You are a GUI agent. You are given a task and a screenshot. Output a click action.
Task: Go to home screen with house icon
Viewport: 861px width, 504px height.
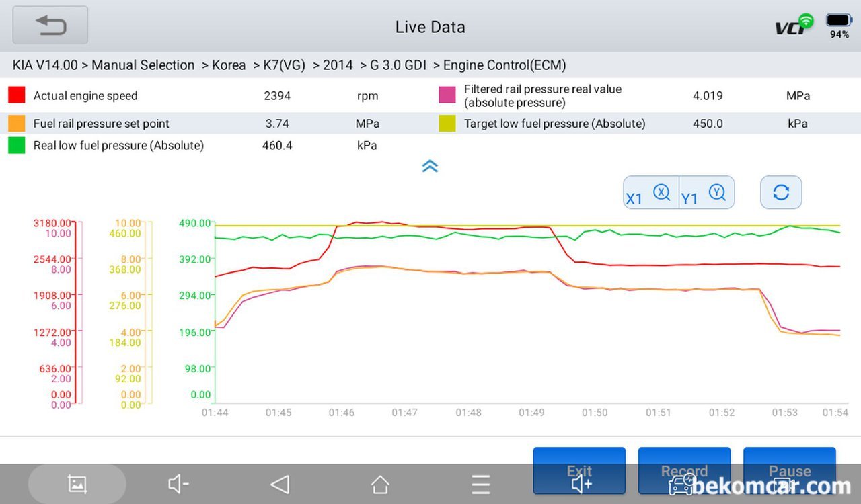[380, 484]
